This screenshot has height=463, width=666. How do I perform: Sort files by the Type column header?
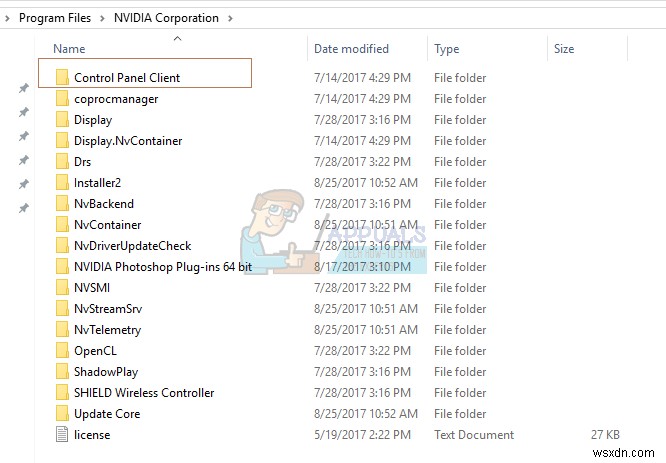point(446,49)
